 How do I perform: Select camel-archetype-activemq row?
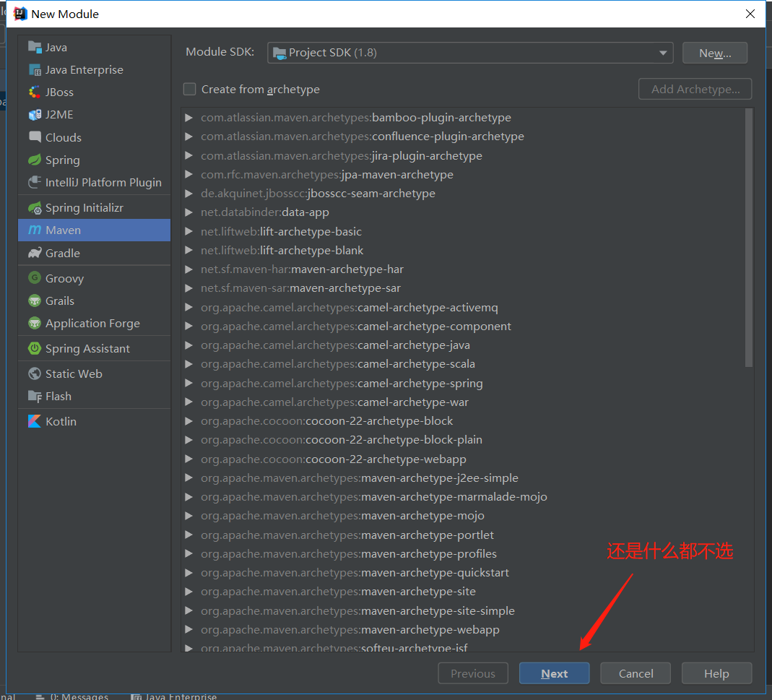[463, 308]
